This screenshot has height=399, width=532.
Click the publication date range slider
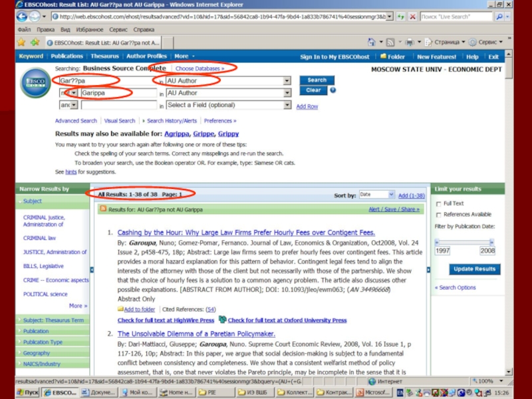(465, 243)
